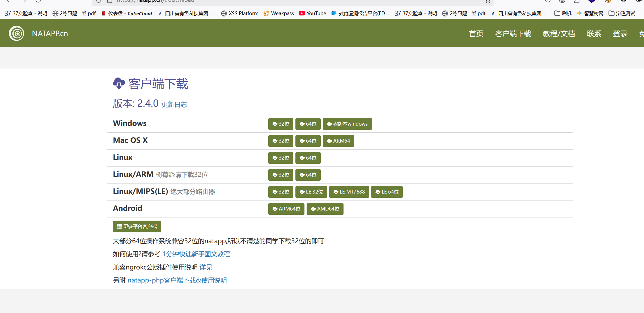Download Linux/MIPS LE MT7688 client

[x=349, y=192]
